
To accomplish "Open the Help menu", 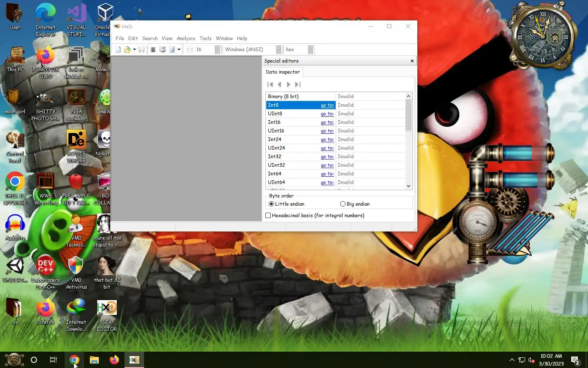I will (242, 38).
